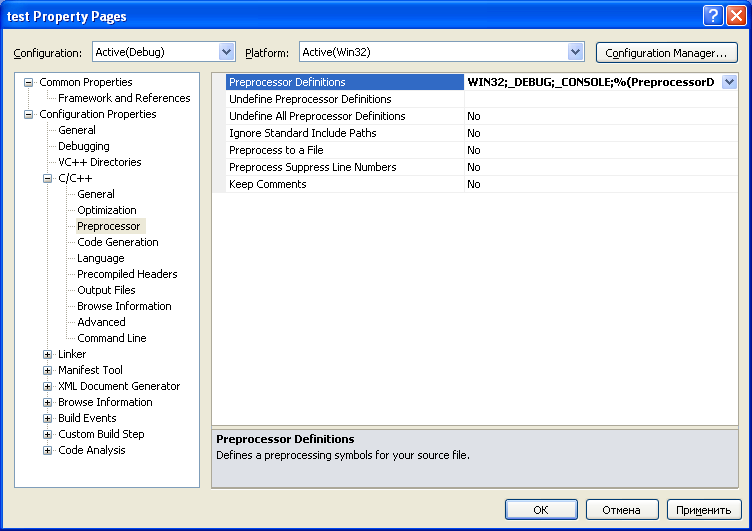Open the Configuration dropdown
The width and height of the screenshot is (752, 531).
pos(226,52)
